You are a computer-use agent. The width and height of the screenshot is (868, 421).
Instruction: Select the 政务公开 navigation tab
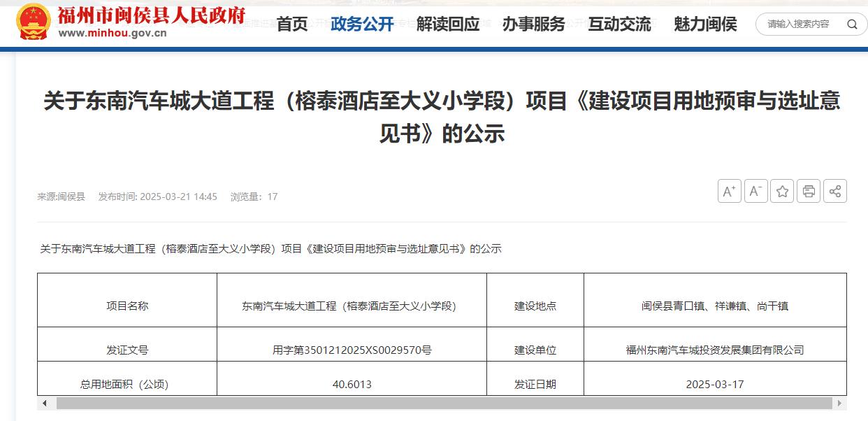pyautogui.click(x=362, y=24)
